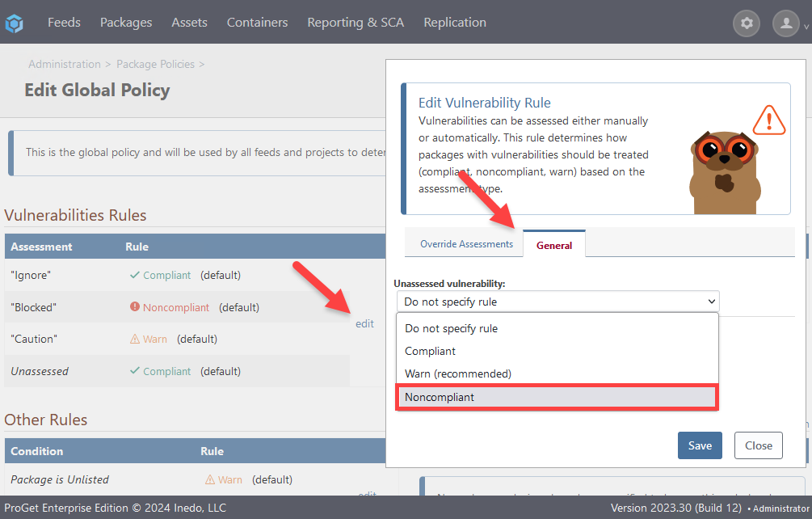Open the Containers menu

tap(257, 23)
